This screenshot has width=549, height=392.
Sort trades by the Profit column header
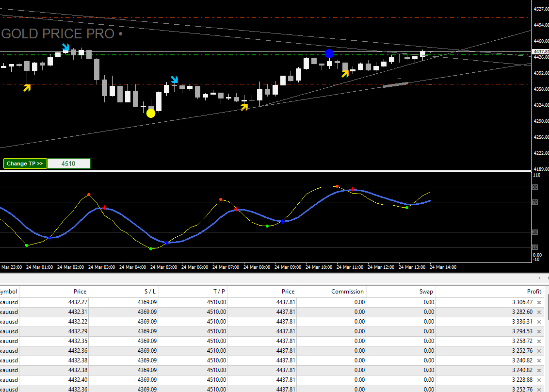pyautogui.click(x=534, y=292)
